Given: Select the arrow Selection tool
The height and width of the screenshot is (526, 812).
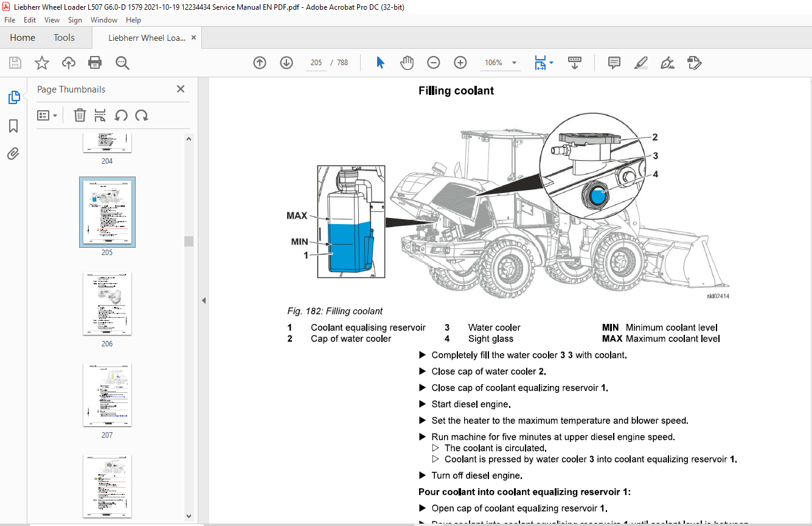Looking at the screenshot, I should point(381,63).
